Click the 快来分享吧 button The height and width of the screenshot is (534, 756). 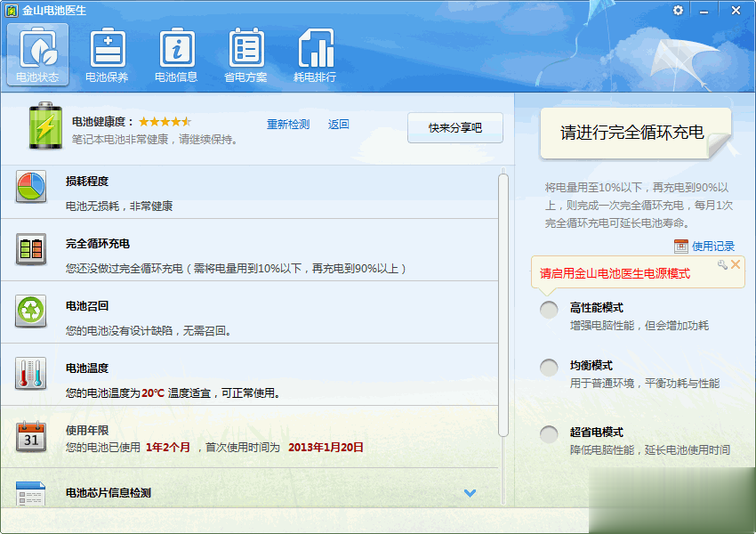[455, 128]
